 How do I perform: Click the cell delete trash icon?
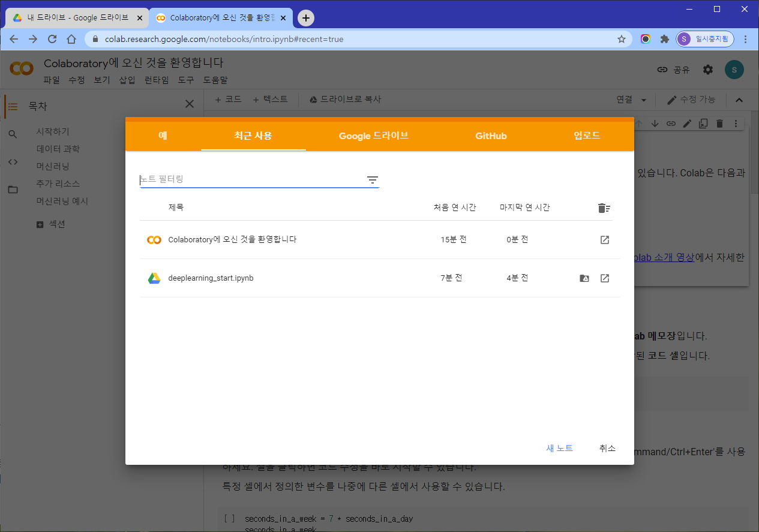point(719,124)
